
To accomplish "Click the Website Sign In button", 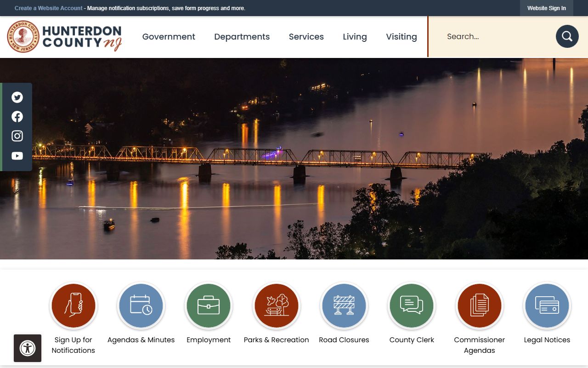I will coord(547,8).
